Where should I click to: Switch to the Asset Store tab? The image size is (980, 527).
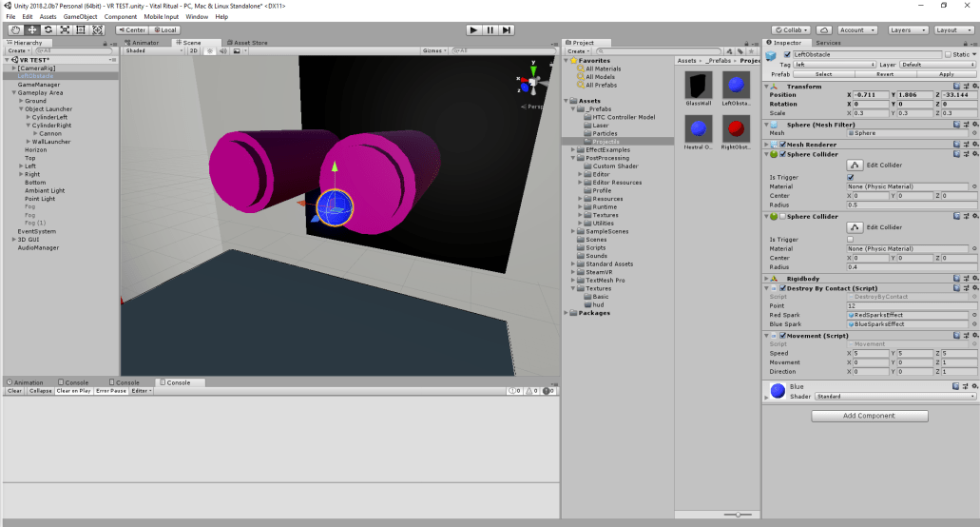[247, 42]
